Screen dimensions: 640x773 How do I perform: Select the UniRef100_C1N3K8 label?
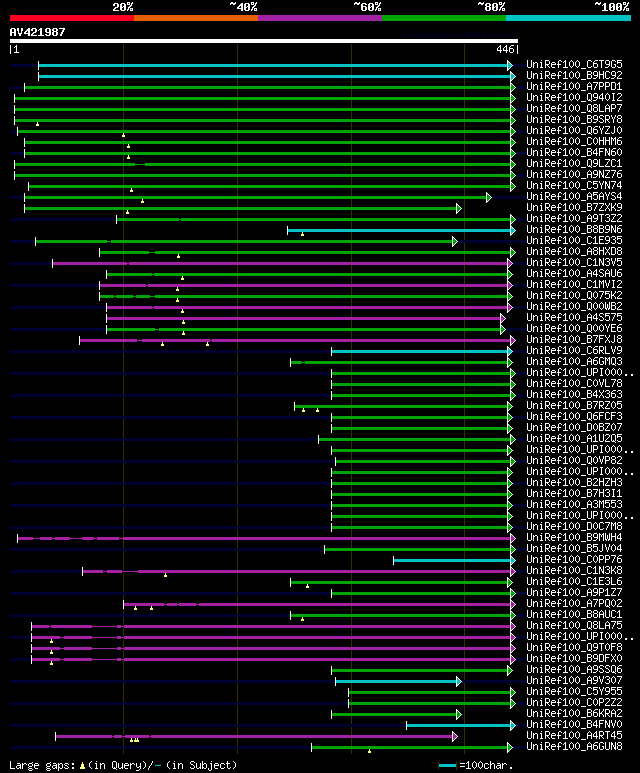pyautogui.click(x=574, y=570)
